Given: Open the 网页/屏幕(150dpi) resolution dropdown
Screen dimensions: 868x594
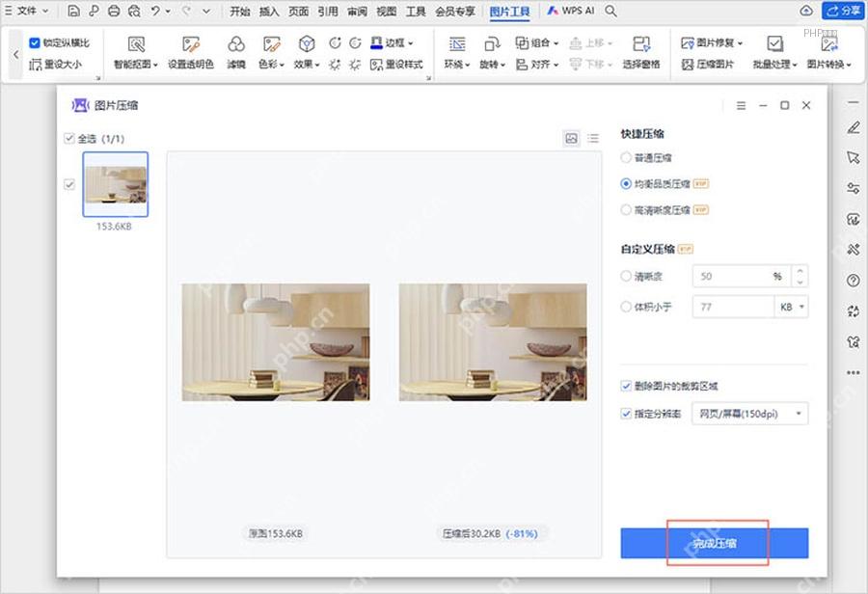Looking at the screenshot, I should pos(750,414).
